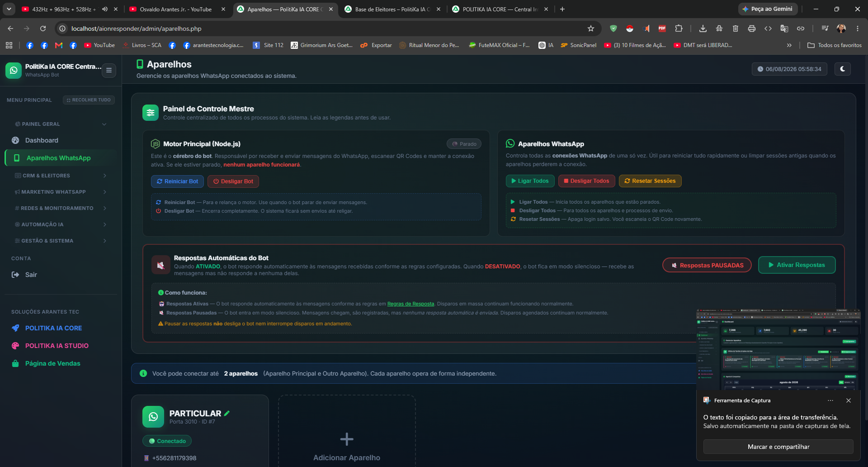Viewport: 868px width, 467px height.
Task: Open screenshot thumbnail in capture notification
Action: click(778, 350)
